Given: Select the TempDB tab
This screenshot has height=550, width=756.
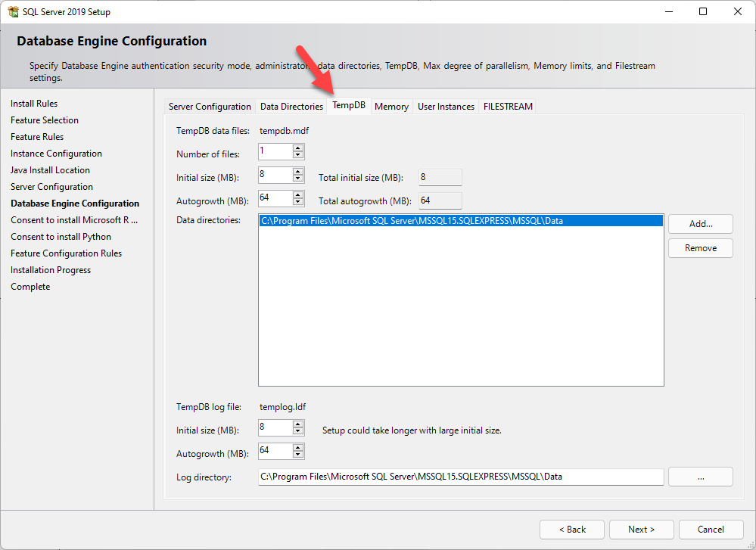Looking at the screenshot, I should tap(349, 105).
